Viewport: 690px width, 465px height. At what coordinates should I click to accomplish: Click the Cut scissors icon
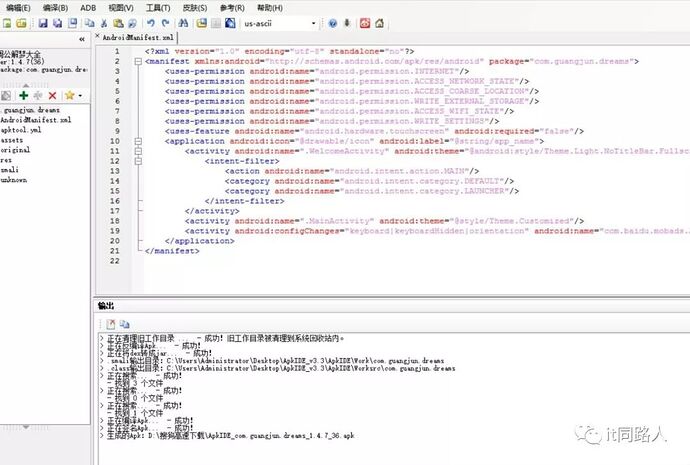tap(102, 22)
